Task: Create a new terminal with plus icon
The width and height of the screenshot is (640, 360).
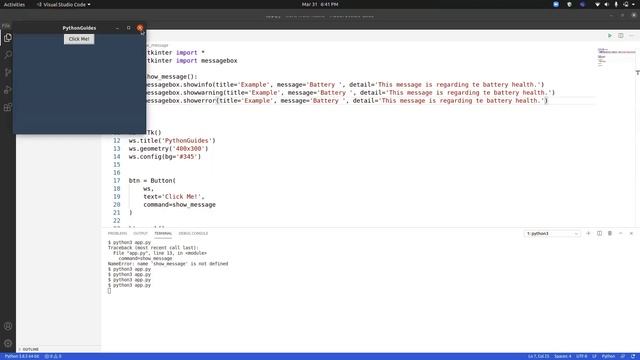Action: (588, 233)
